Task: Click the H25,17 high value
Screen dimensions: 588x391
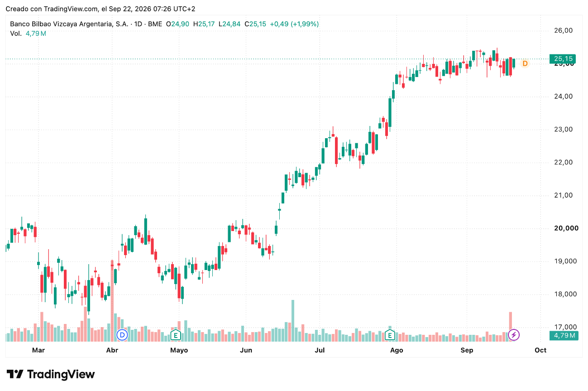Action: click(204, 24)
